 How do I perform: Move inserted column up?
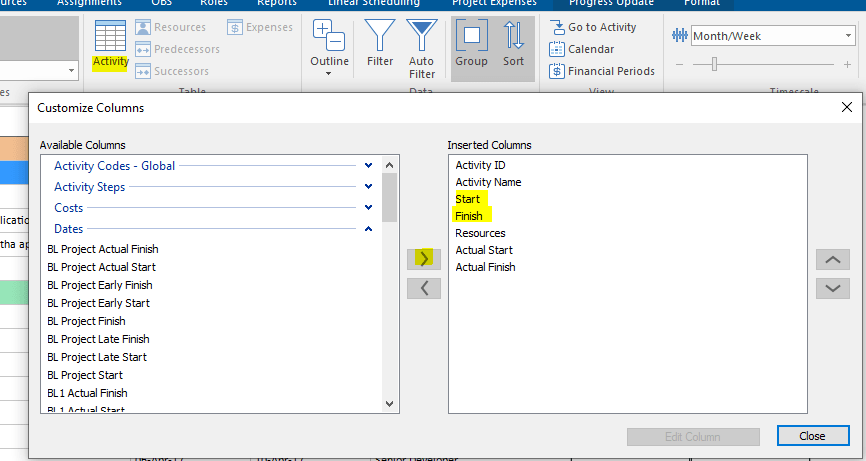click(833, 259)
